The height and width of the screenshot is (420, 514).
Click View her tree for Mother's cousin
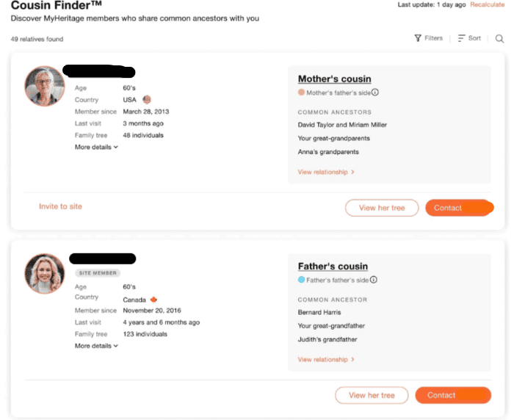(x=382, y=208)
